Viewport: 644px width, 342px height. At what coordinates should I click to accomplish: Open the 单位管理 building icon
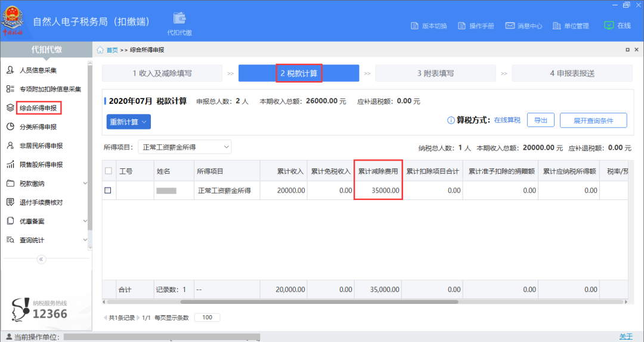tap(556, 26)
